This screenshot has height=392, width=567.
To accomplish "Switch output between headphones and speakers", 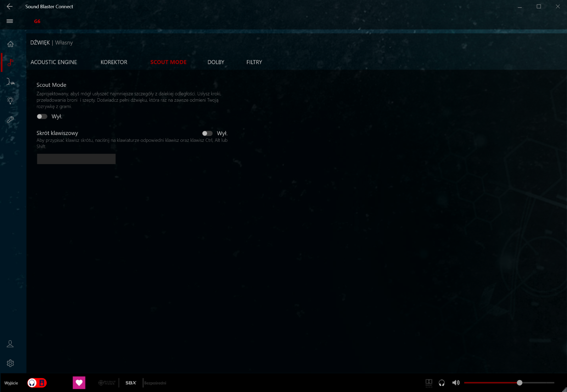I will [37, 383].
